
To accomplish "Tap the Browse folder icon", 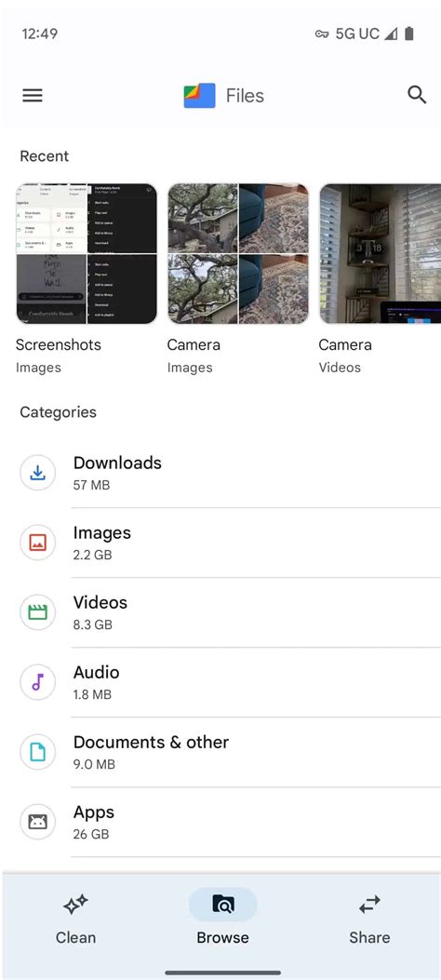I will (x=222, y=905).
